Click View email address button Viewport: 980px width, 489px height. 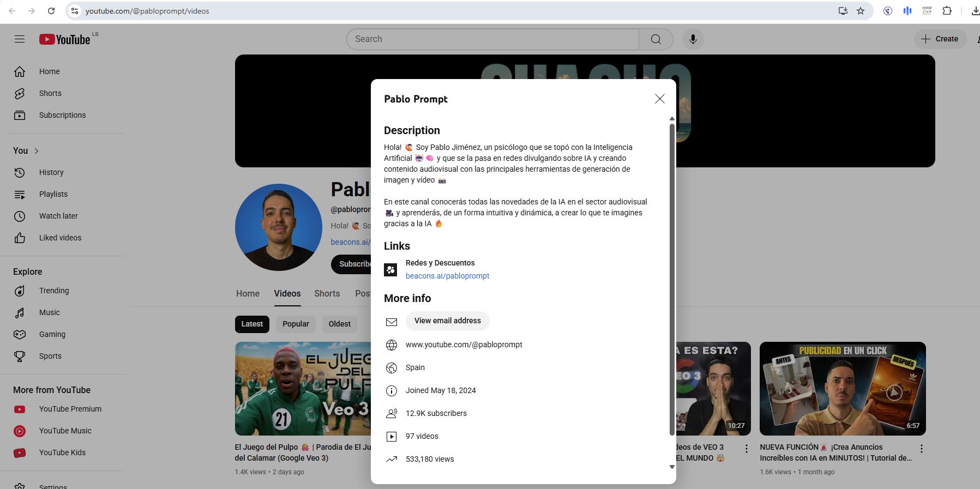(x=447, y=321)
